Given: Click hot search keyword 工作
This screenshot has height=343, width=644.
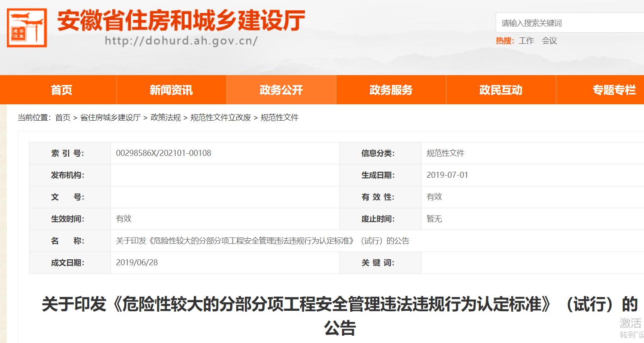Looking at the screenshot, I should (527, 41).
